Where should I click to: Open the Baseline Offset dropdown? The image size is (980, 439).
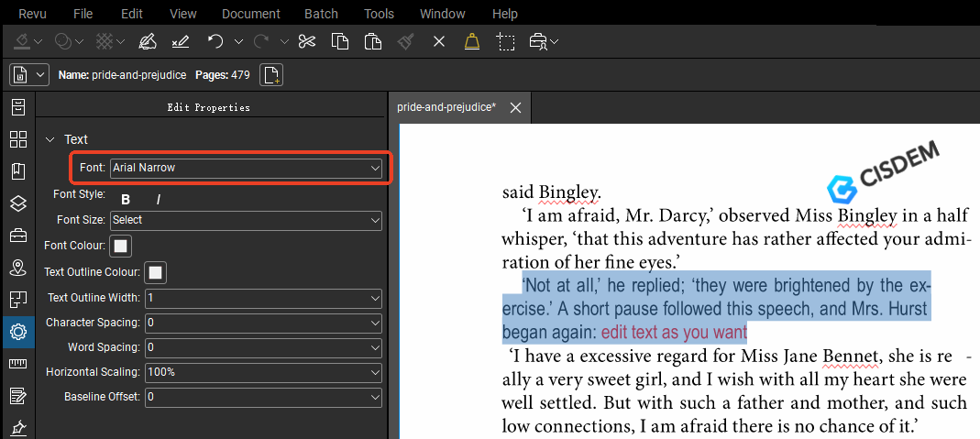(x=263, y=397)
